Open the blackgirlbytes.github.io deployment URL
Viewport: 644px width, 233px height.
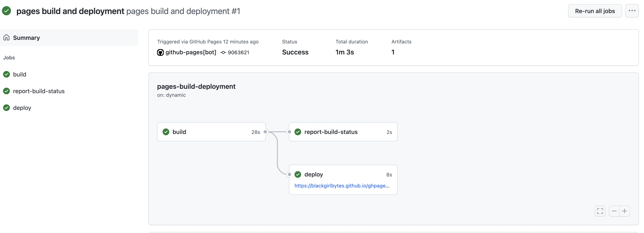(x=342, y=186)
